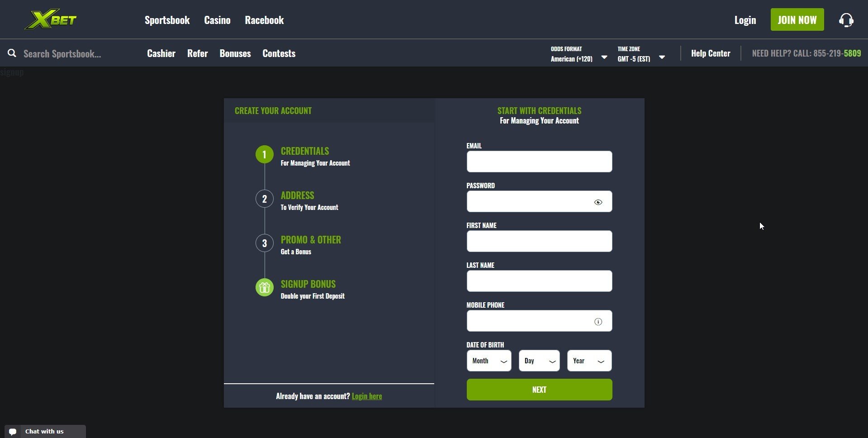Change the Time Zone dropdown
Viewport: 868px width, 438px height.
[x=641, y=54]
